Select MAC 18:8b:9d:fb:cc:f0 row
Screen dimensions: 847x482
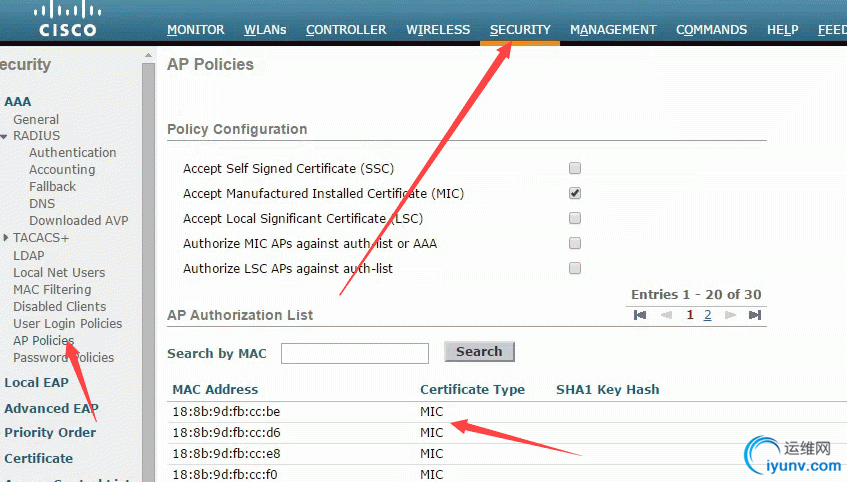pos(507,474)
